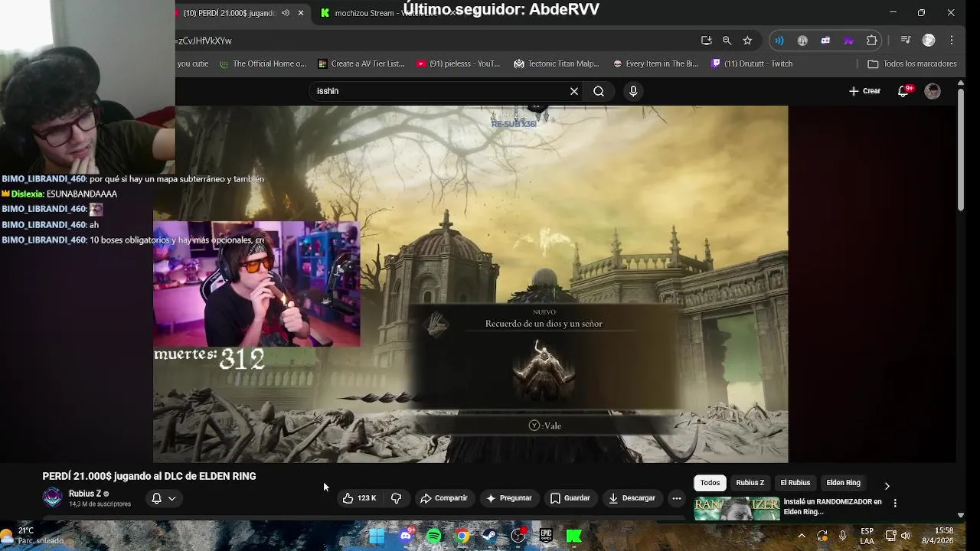
Task: Click the Crear button
Action: [865, 91]
